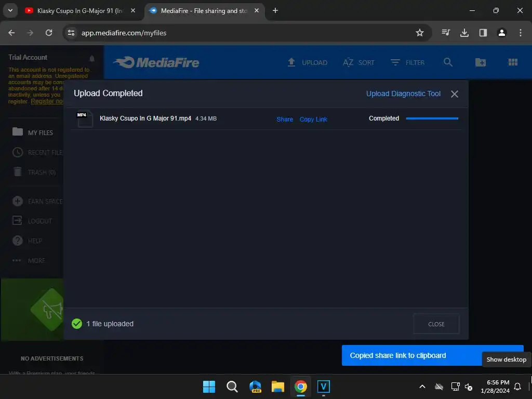Open File Explorer from taskbar

[277, 387]
